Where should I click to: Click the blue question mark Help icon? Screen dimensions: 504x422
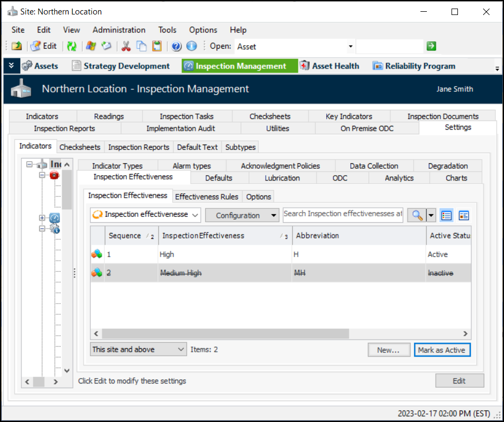tap(176, 47)
